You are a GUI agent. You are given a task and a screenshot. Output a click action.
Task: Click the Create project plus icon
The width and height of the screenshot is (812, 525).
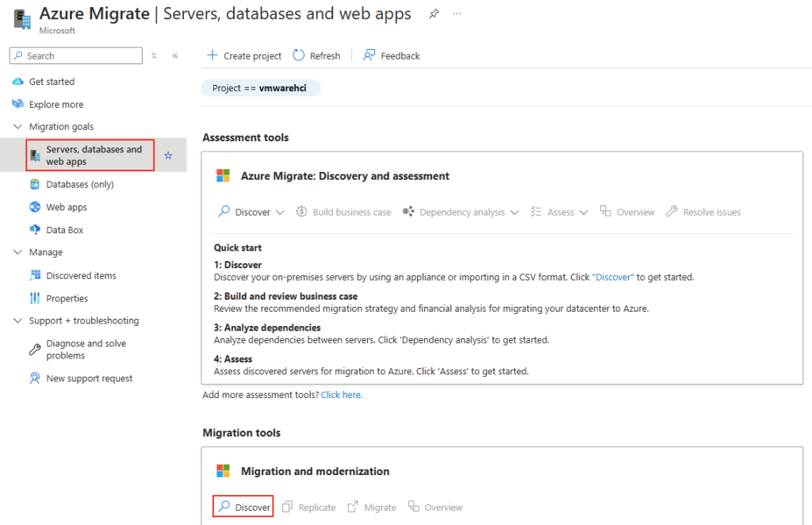point(213,56)
